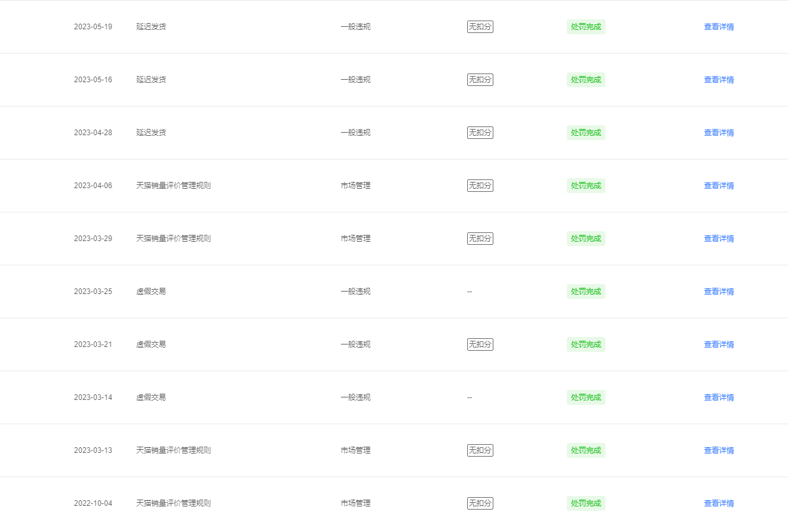
Task: Open 查看详情 for the 2023-03-13 record
Action: [719, 450]
